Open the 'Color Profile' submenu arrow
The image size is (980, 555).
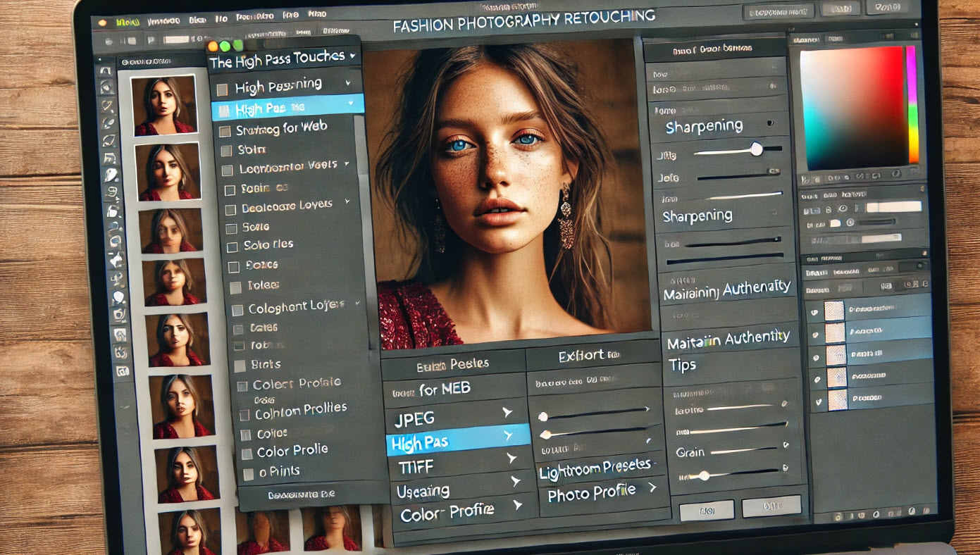coord(518,504)
